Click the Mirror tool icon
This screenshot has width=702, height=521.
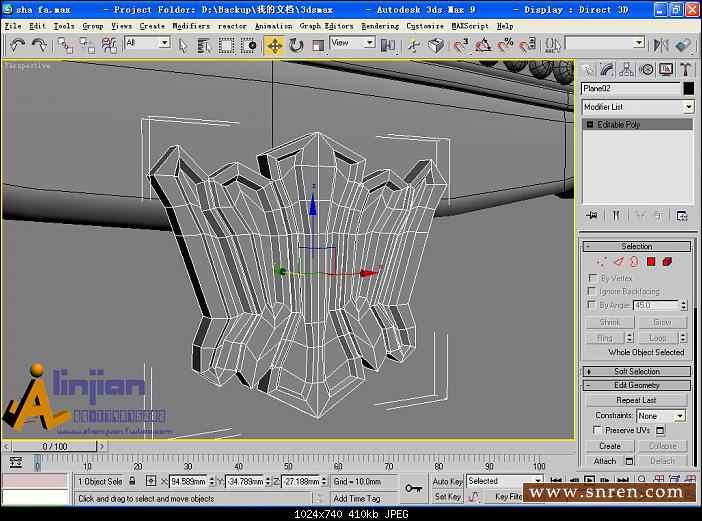[x=661, y=45]
